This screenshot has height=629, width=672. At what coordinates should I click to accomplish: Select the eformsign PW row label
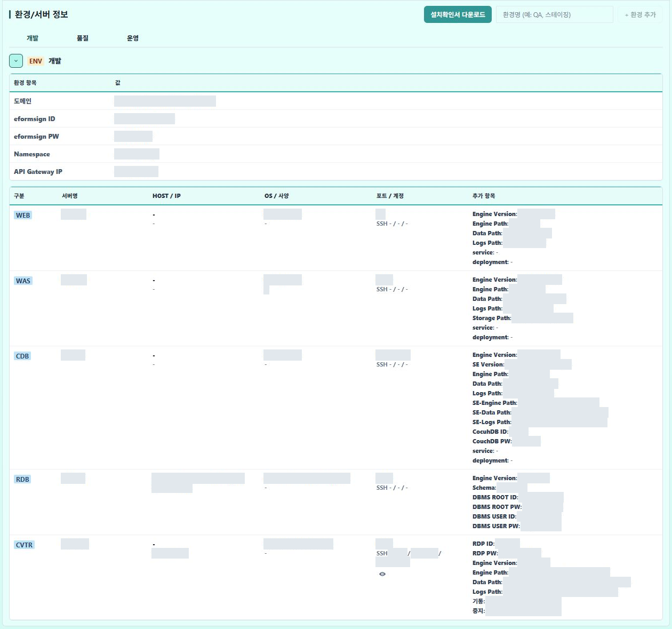tap(37, 137)
